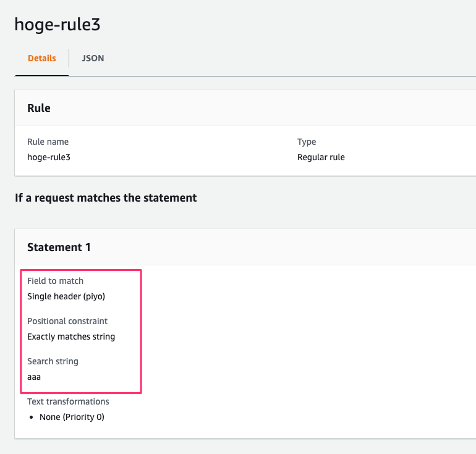Select the Single header (piyo) value
Image resolution: width=476 pixels, height=454 pixels.
66,296
